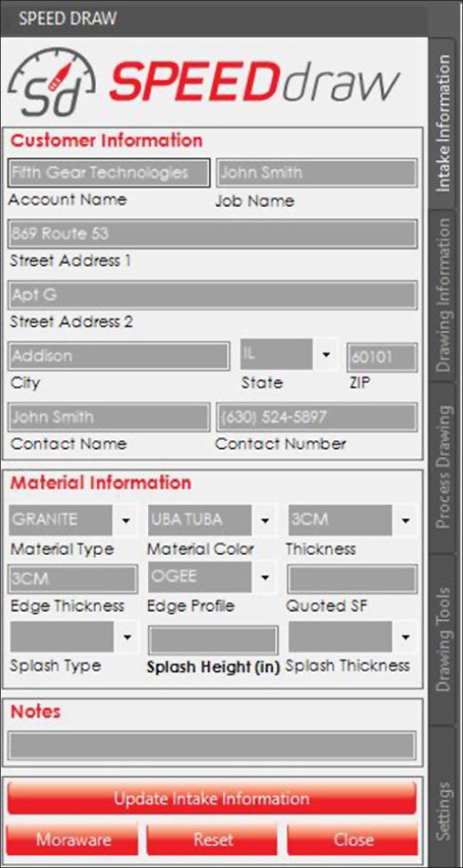Click the Material Information heading

101,483
